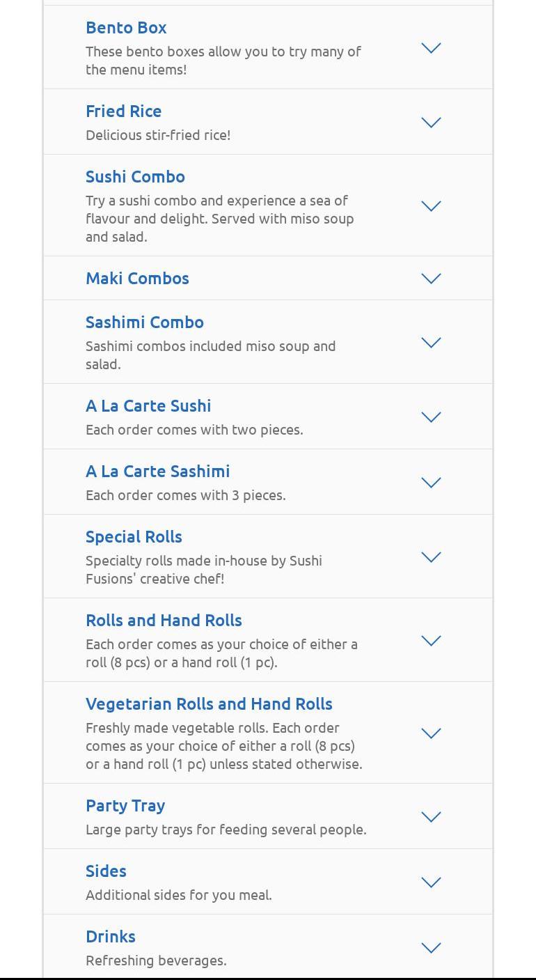Click the Party Tray chevron arrow
536x980 pixels.
pyautogui.click(x=432, y=817)
